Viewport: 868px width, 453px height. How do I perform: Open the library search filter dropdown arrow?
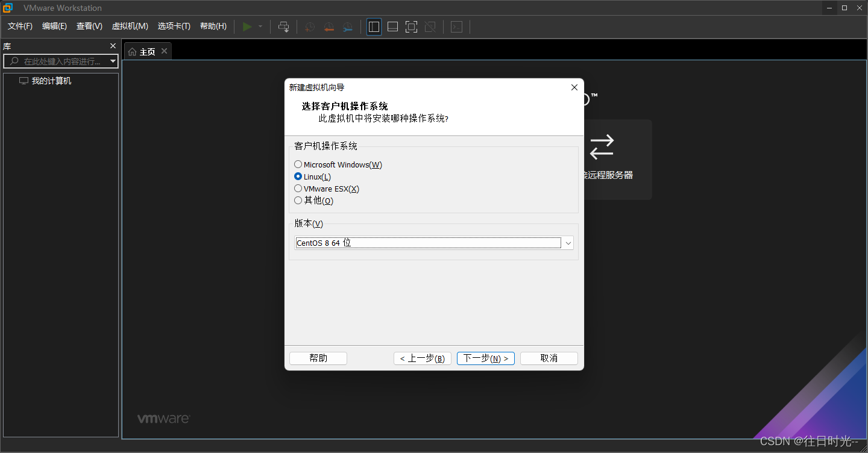(113, 61)
